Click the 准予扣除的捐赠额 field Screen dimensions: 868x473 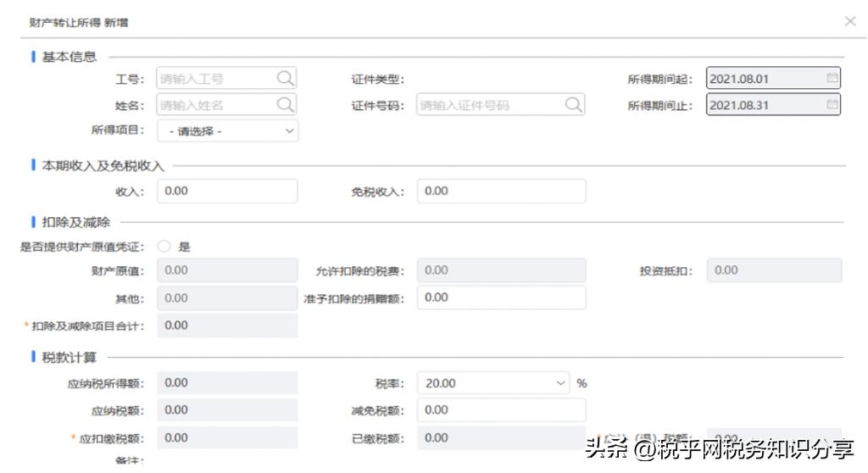pos(502,298)
